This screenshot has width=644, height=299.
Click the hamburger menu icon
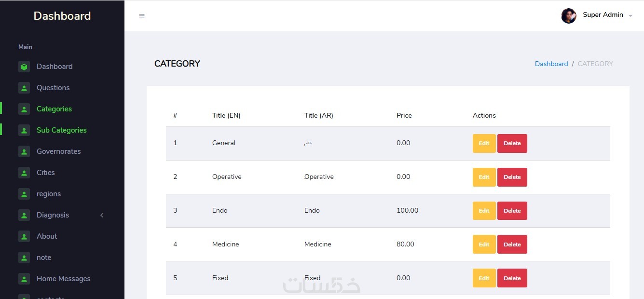pyautogui.click(x=142, y=16)
